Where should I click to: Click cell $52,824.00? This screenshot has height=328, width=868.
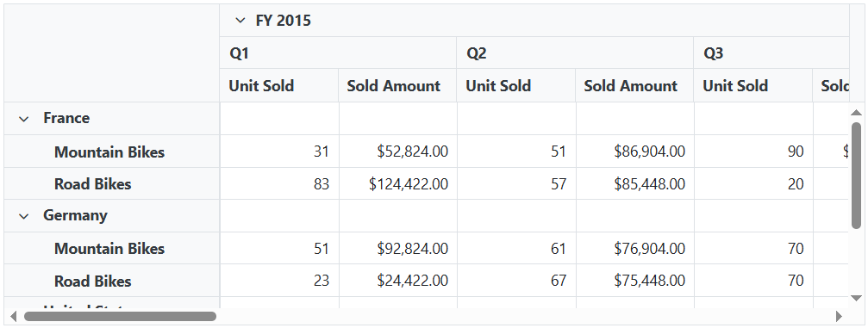[x=397, y=151]
